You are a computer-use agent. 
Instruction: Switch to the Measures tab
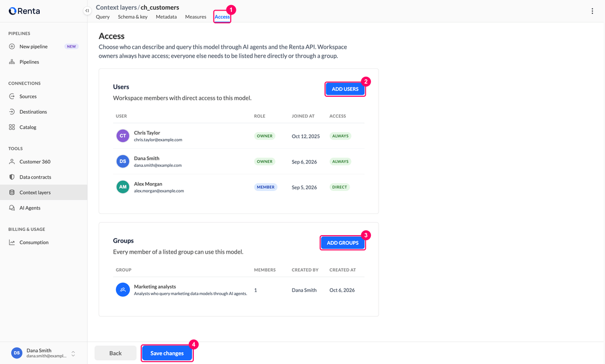point(196,17)
